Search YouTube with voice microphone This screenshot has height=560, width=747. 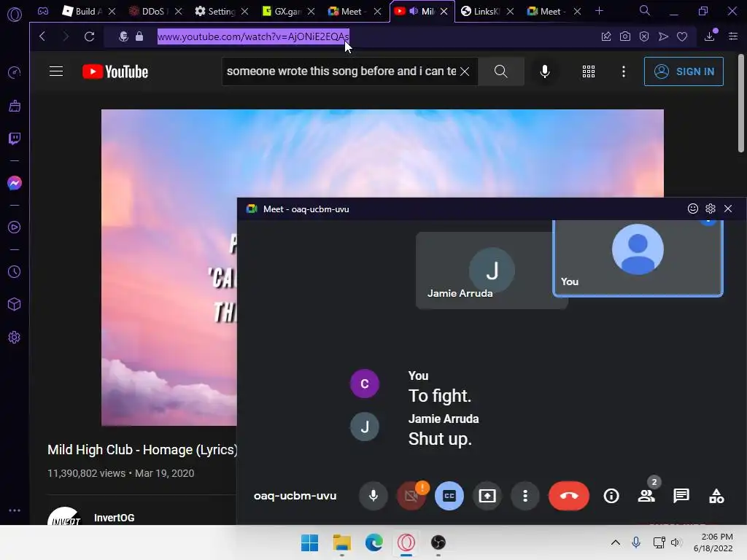pos(544,71)
